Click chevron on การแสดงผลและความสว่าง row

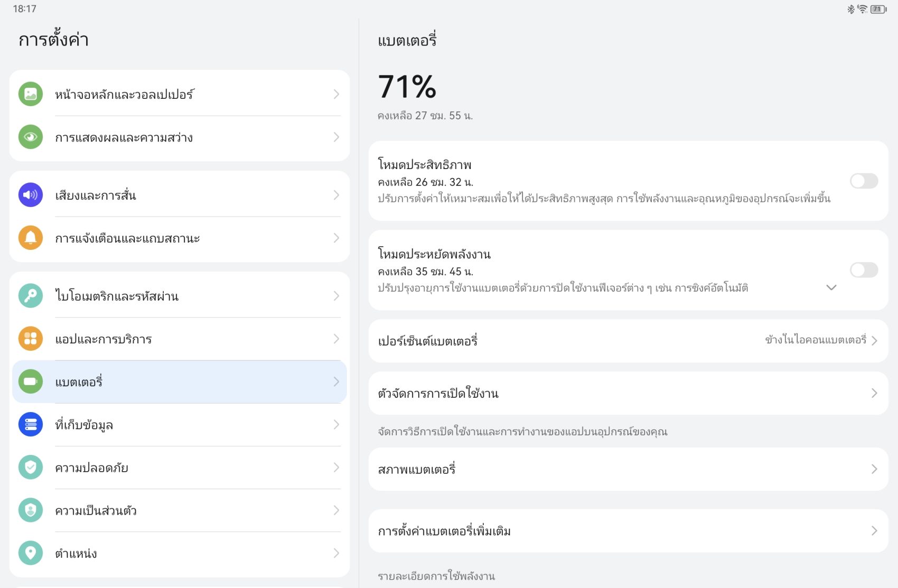(336, 137)
